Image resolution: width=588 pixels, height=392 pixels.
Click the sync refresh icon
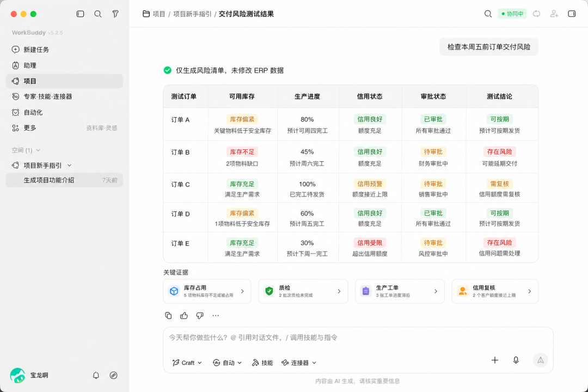tap(537, 14)
